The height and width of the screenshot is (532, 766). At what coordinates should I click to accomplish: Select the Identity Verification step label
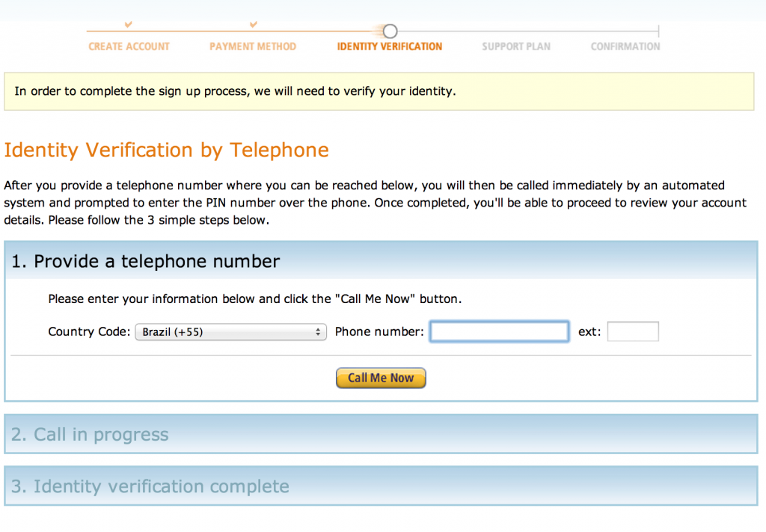(x=389, y=46)
